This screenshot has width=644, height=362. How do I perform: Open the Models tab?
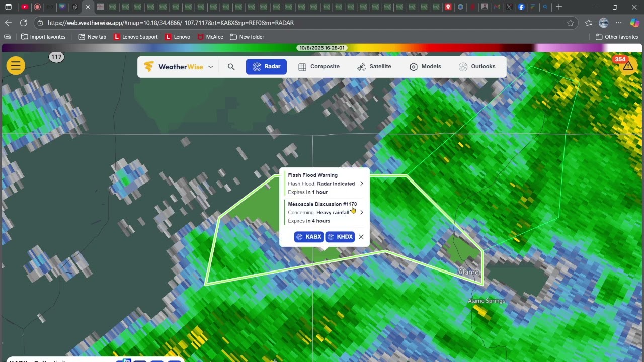pyautogui.click(x=425, y=67)
